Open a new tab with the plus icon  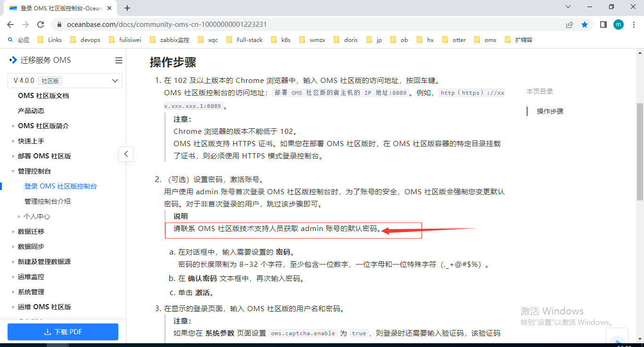coord(127,8)
